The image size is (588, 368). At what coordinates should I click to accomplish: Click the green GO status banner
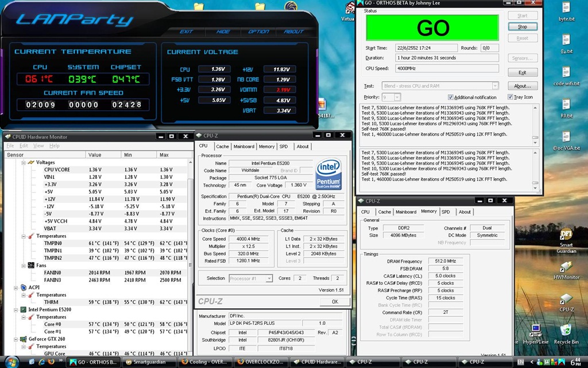(x=432, y=28)
